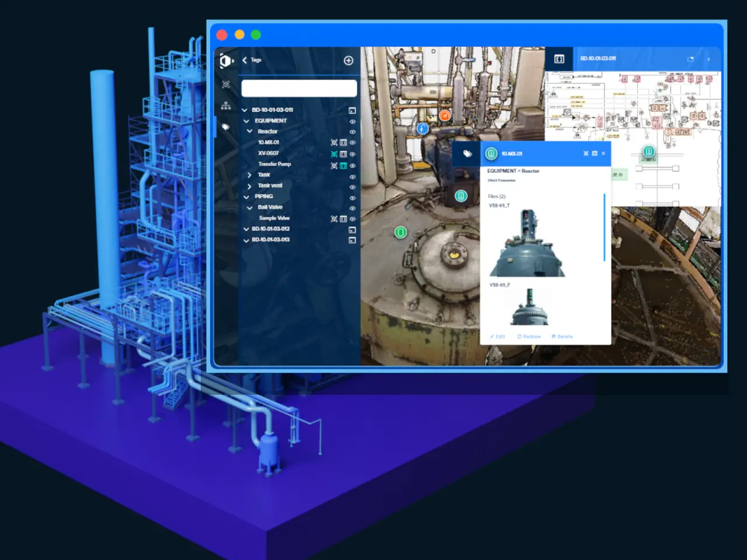Viewport: 747px width, 560px height.
Task: Open the hierarchy tree sidebar icon
Action: click(x=226, y=106)
